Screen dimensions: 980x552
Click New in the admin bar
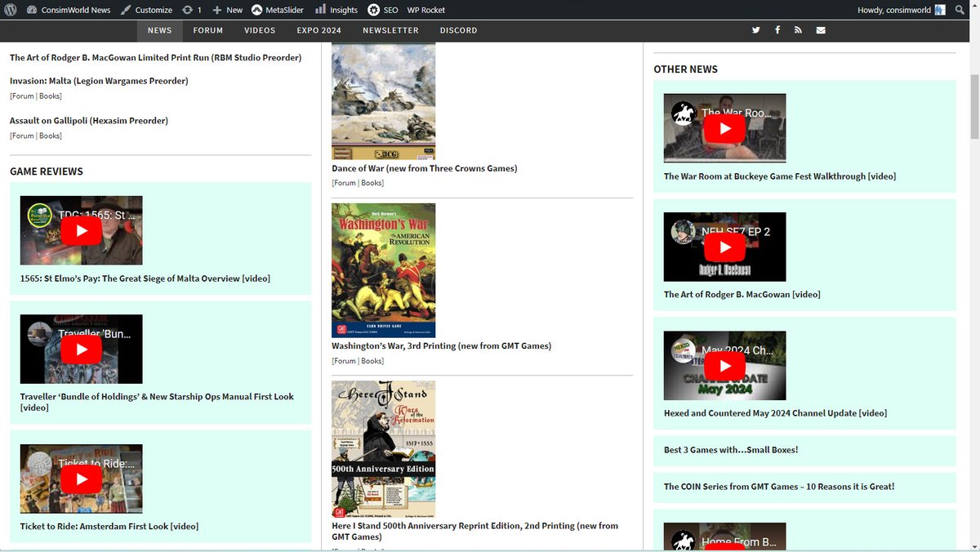228,10
